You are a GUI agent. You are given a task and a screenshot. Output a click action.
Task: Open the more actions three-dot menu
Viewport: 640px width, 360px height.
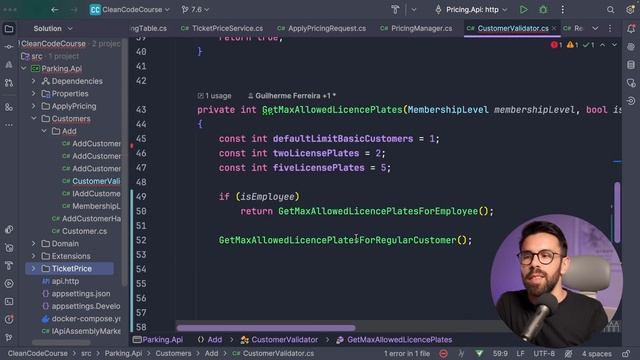(562, 9)
